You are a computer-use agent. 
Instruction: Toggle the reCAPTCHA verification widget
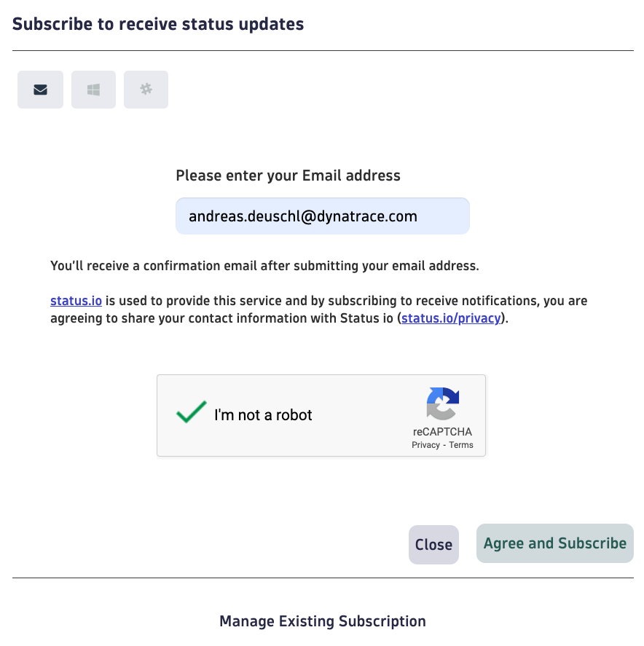[190, 412]
